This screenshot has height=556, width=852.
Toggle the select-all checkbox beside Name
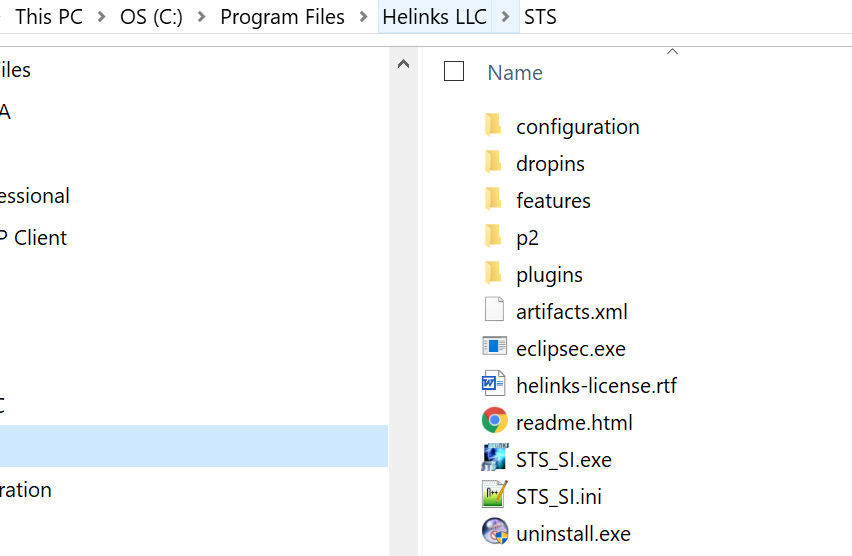pyautogui.click(x=454, y=71)
